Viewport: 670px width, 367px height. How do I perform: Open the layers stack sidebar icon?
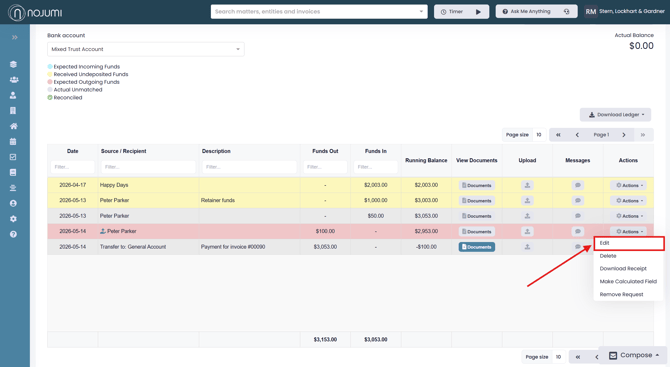point(13,65)
